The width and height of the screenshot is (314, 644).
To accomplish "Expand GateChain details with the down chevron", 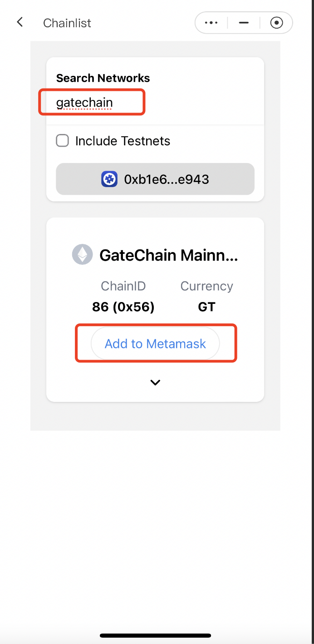I will click(155, 383).
